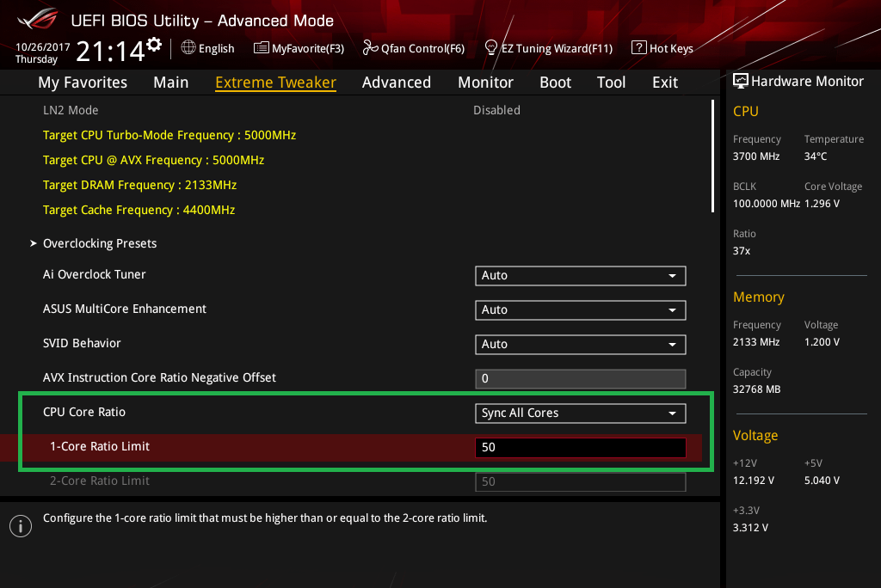The width and height of the screenshot is (881, 588).
Task: Select the Exit tab
Action: pos(665,83)
